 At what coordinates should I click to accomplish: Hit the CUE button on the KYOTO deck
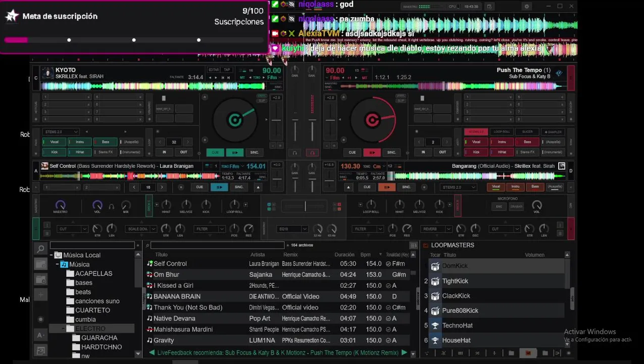215,152
